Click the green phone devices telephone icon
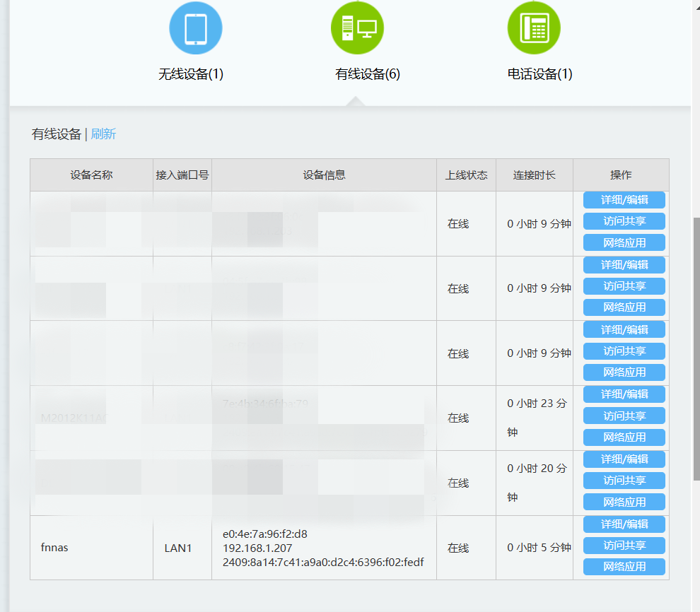Viewport: 700px width, 612px height. (x=534, y=28)
